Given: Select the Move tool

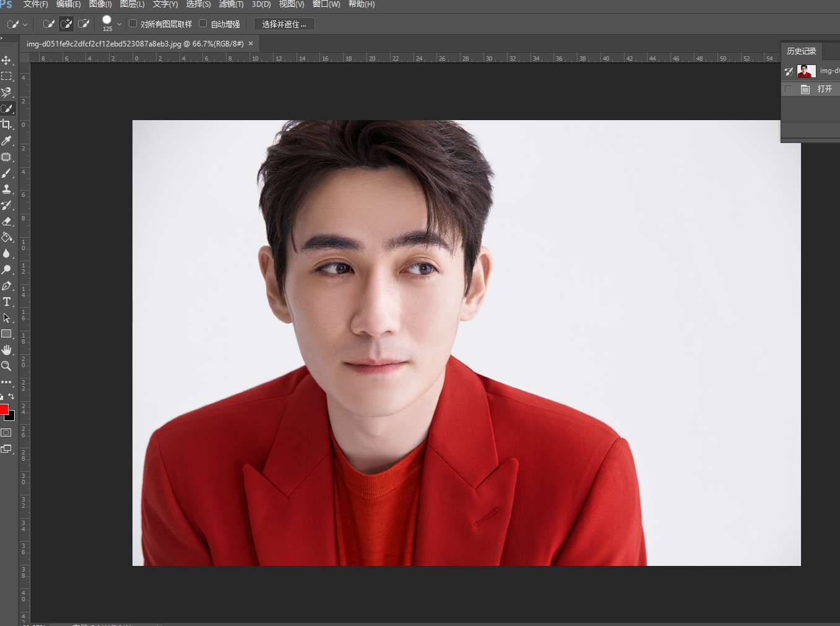Looking at the screenshot, I should click(7, 60).
